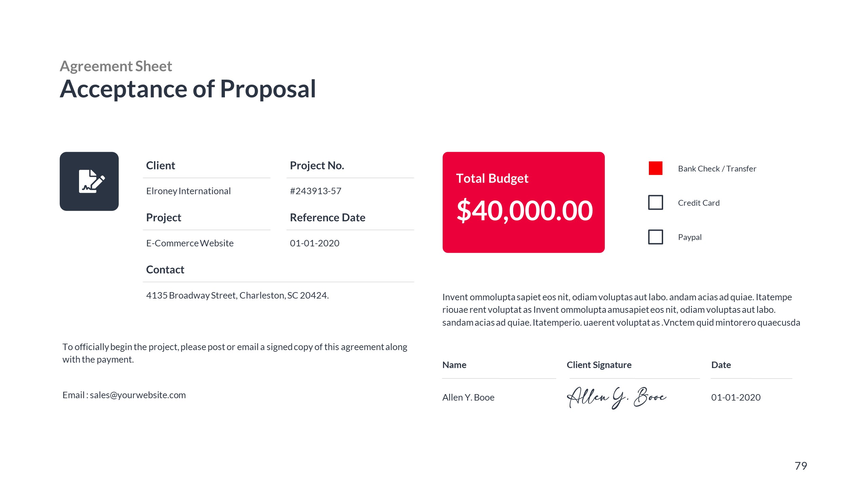Click the sales@yourwebsite.com email address
The width and height of the screenshot is (868, 488).
click(138, 395)
